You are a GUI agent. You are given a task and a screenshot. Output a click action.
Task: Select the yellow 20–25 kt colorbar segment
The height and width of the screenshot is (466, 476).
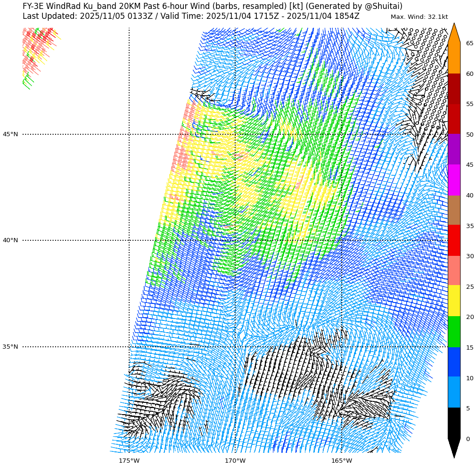pos(454,301)
